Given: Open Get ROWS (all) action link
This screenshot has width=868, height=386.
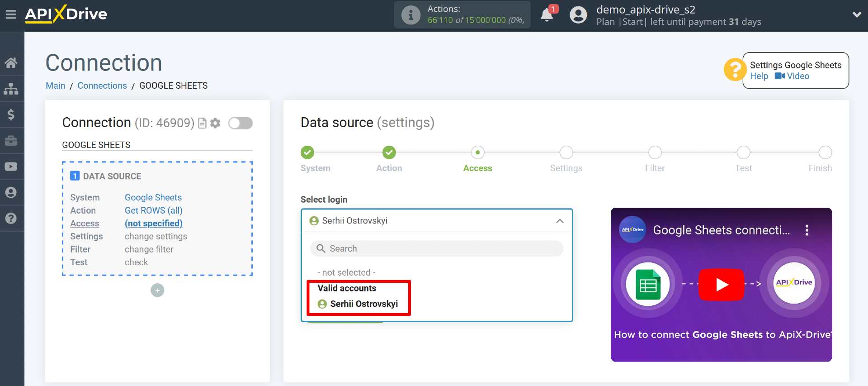Looking at the screenshot, I should (154, 210).
